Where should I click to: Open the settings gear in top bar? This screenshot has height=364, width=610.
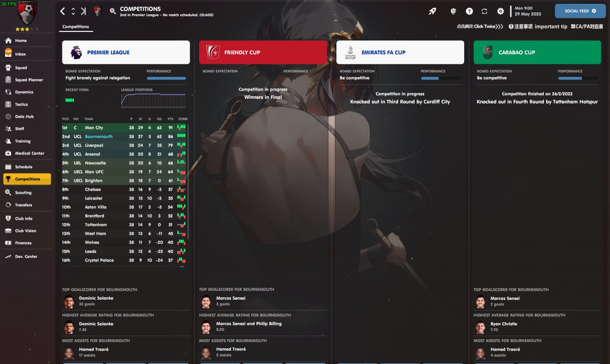[x=500, y=11]
